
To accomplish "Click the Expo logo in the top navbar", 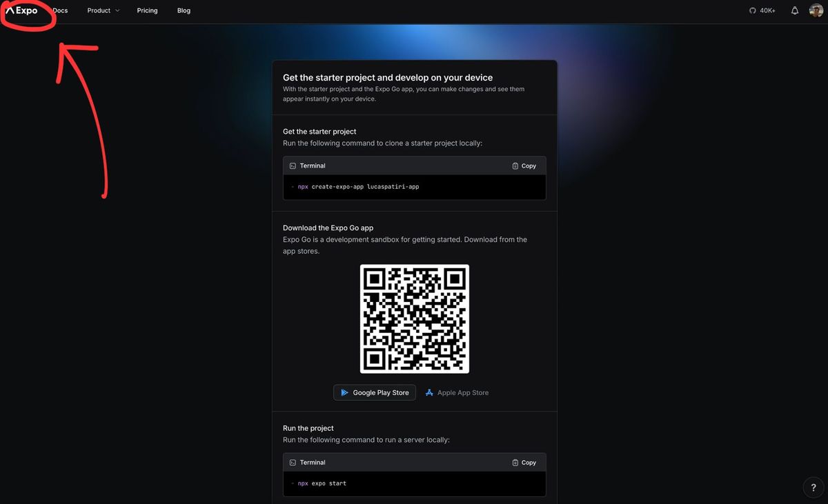I will pyautogui.click(x=23, y=10).
